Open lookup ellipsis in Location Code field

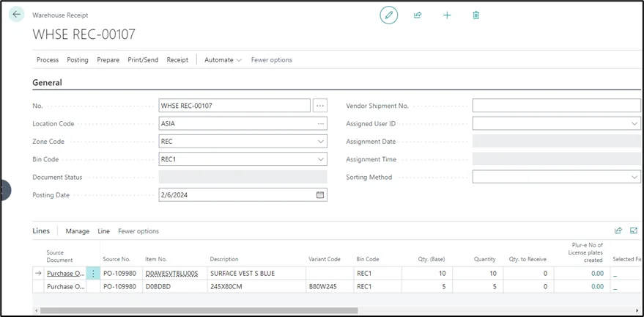coord(320,123)
